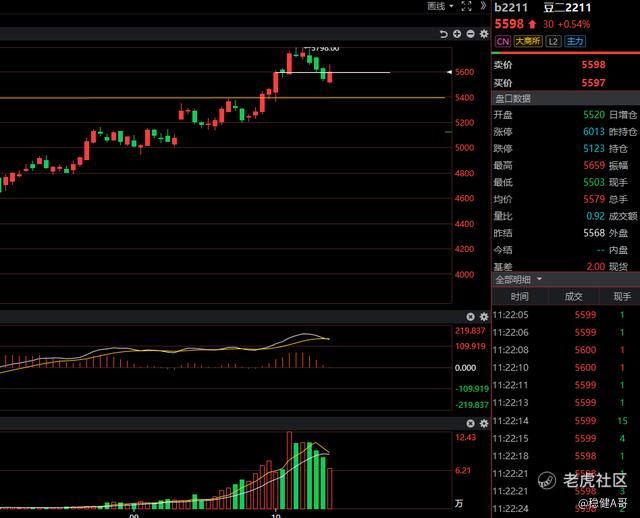640x518 pixels.
Task: Click 量比 value 0.92
Action: pyautogui.click(x=595, y=216)
